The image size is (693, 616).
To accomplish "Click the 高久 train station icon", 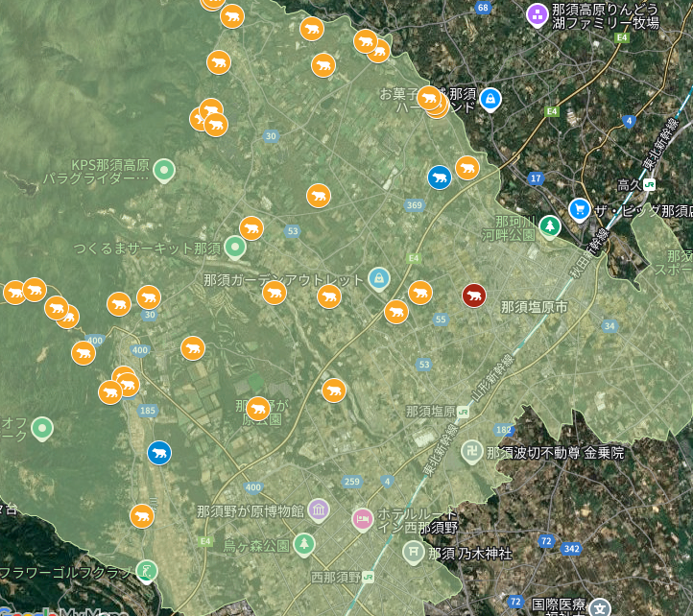I will click(x=650, y=184).
